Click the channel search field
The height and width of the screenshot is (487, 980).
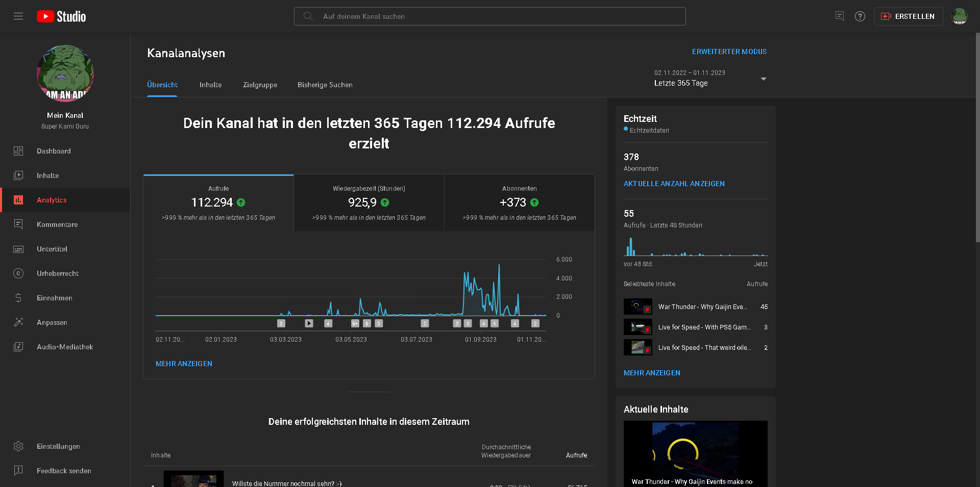490,16
